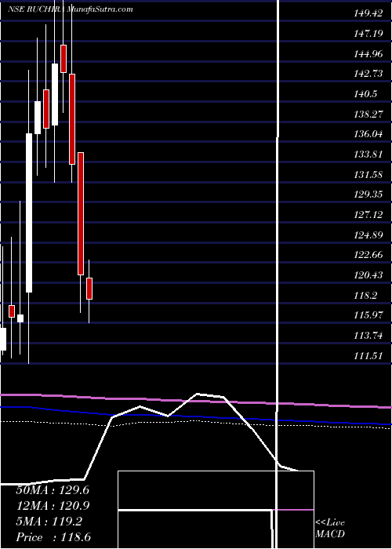This screenshot has height=549, width=392.
Task: Click the 50MA : 129.6 readout
Action: (x=53, y=490)
